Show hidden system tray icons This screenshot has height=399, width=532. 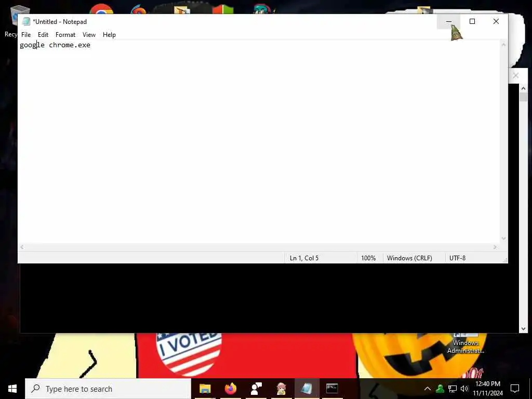pyautogui.click(x=428, y=389)
